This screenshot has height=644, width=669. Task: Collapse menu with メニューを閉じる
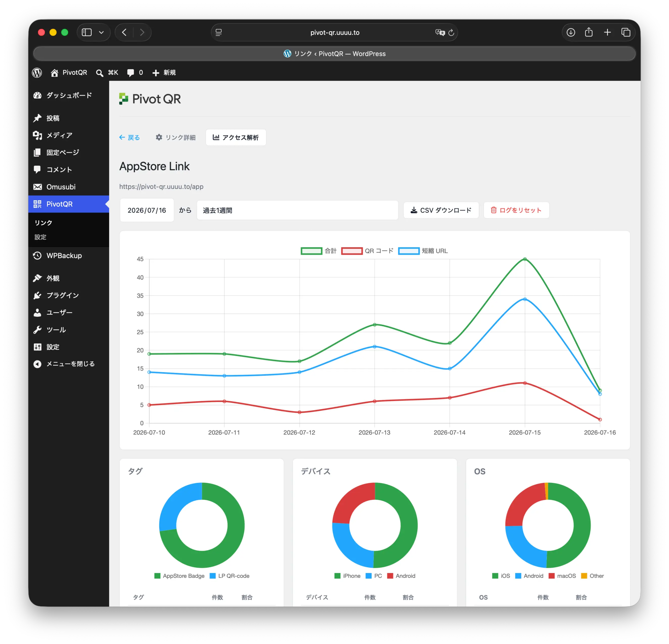point(69,364)
